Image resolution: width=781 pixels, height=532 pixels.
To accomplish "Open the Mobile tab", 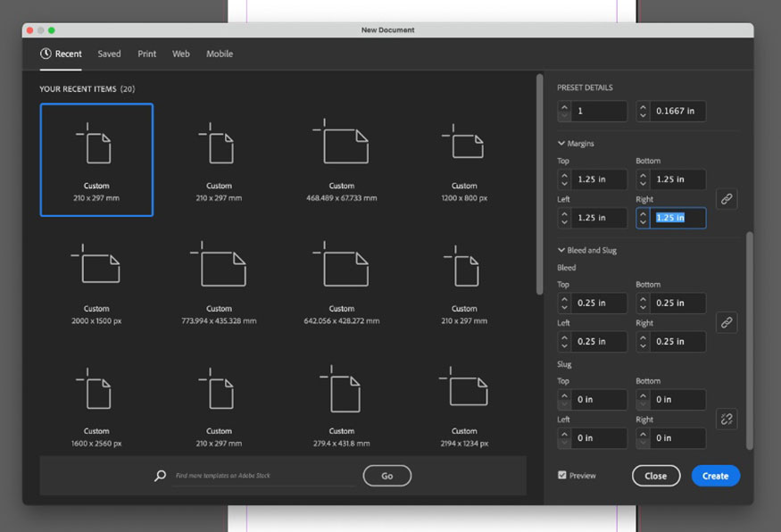I will [220, 54].
